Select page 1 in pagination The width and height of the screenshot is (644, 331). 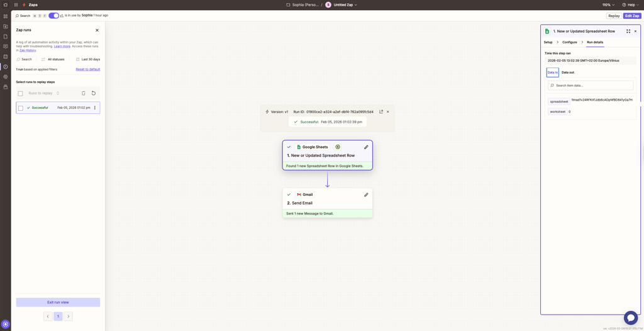tap(58, 316)
